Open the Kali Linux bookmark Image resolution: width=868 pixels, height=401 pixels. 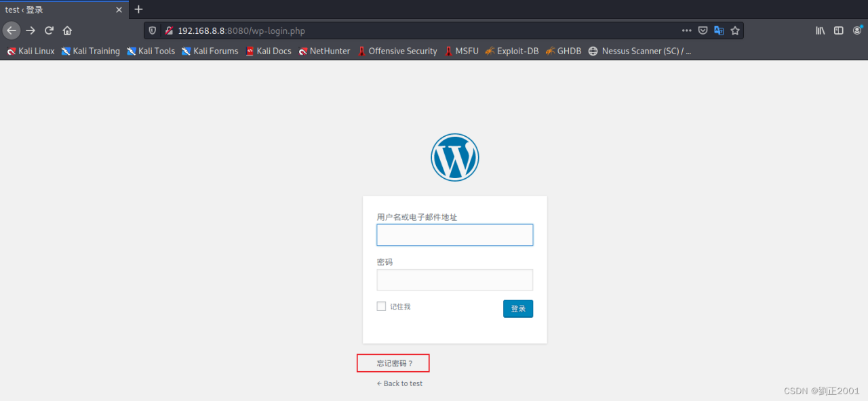[x=31, y=51]
